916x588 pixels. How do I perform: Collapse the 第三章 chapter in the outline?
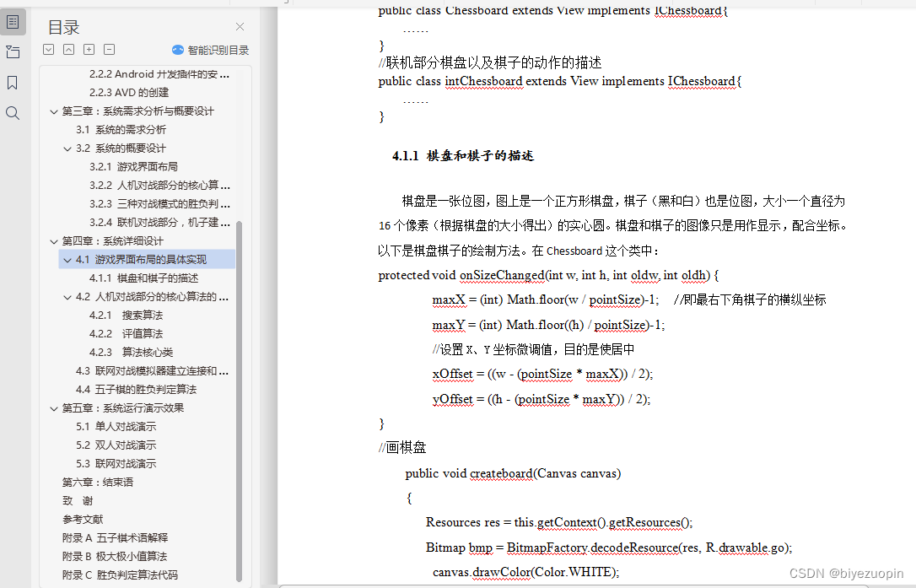[x=54, y=110]
